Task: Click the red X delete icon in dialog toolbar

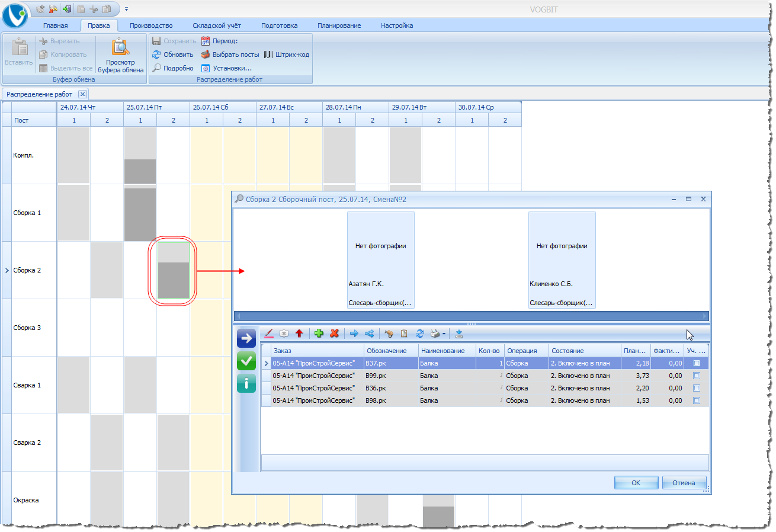Action: point(334,334)
